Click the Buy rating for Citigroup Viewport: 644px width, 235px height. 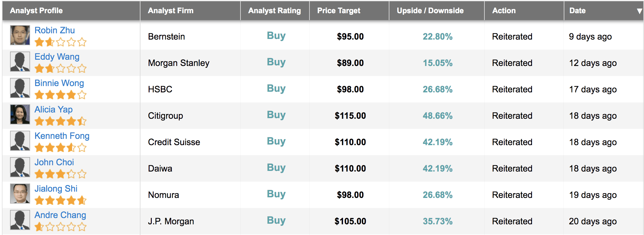tap(276, 115)
